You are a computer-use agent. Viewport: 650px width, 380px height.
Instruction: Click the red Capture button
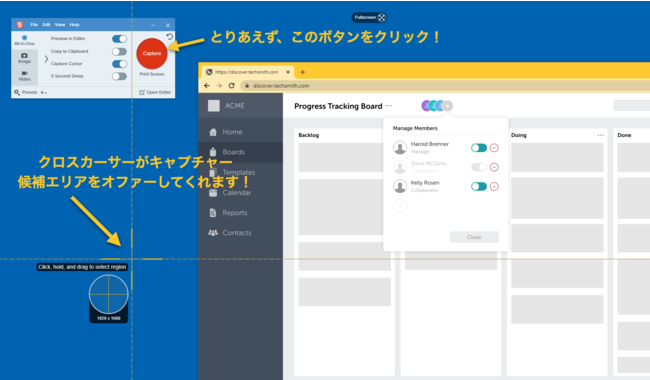[152, 53]
